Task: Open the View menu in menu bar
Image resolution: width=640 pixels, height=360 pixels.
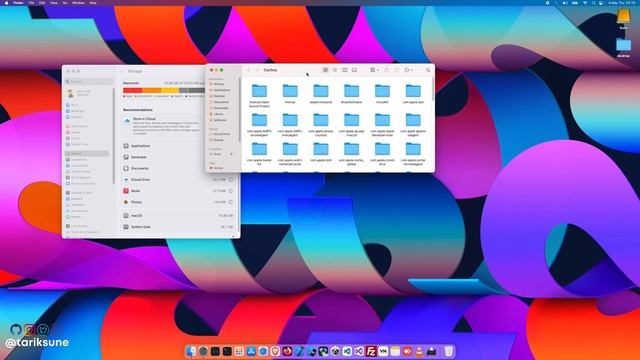Action: (54, 2)
